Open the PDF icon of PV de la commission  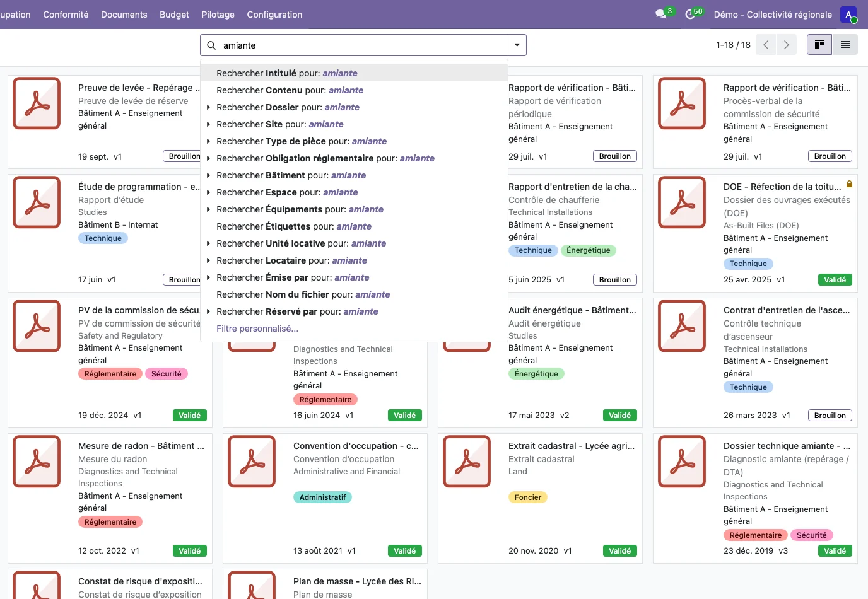click(x=37, y=325)
